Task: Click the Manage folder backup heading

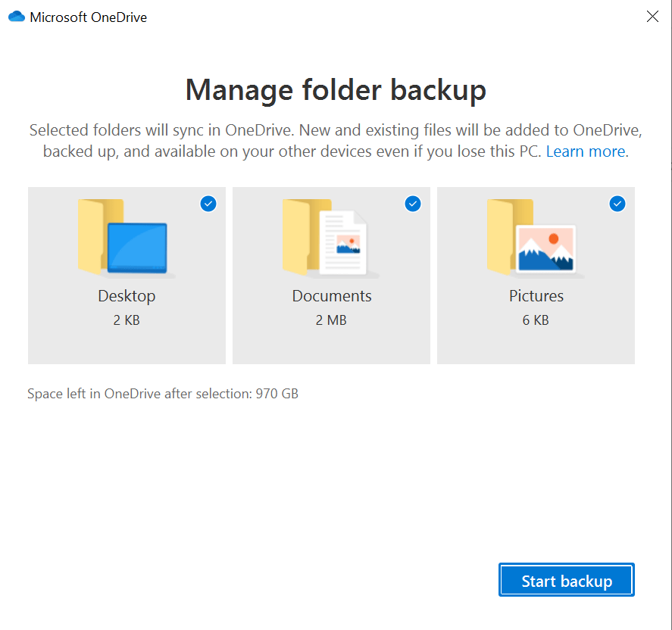Action: pos(336,89)
